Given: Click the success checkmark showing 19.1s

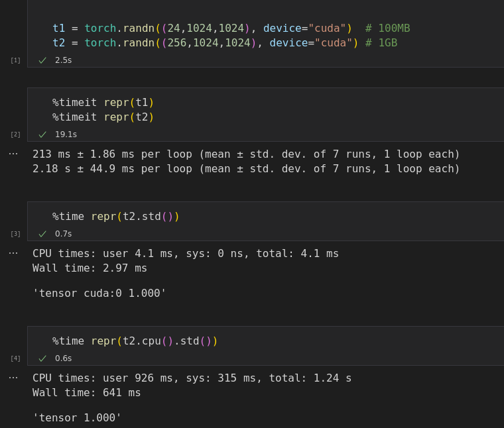Looking at the screenshot, I should pyautogui.click(x=42, y=134).
